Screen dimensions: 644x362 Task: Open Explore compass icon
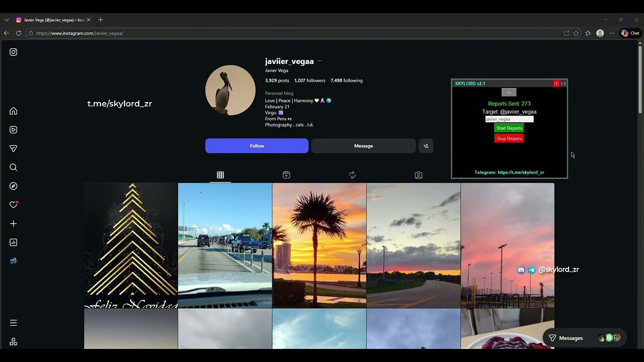pos(14,186)
